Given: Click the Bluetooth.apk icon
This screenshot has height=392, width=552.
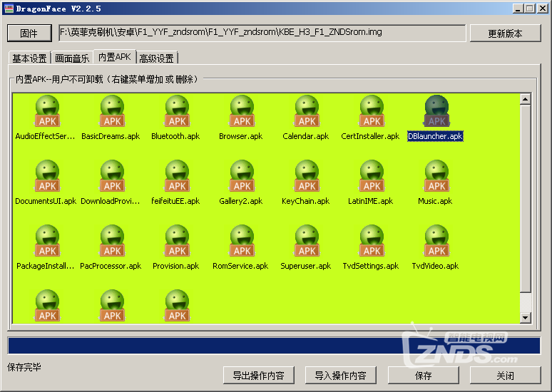Looking at the screenshot, I should (177, 111).
